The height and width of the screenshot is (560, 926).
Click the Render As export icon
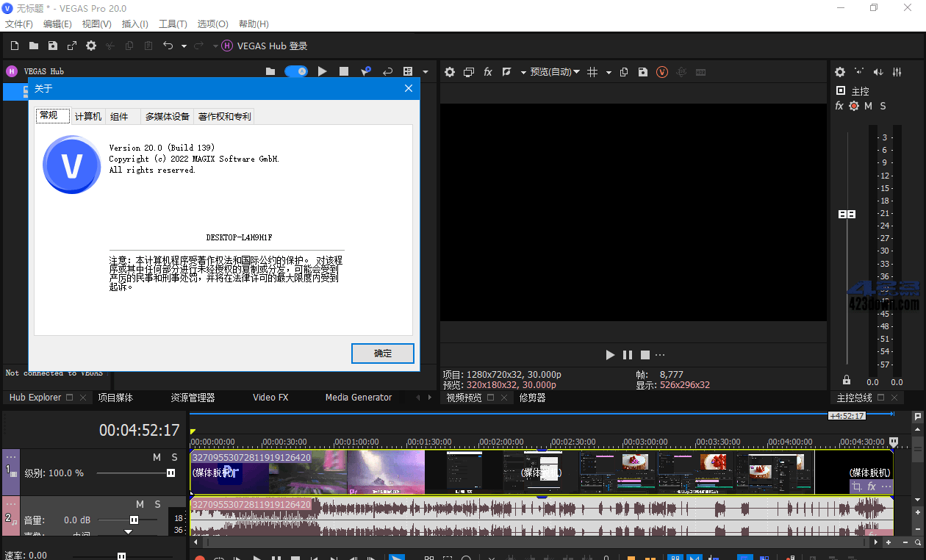[x=71, y=46]
